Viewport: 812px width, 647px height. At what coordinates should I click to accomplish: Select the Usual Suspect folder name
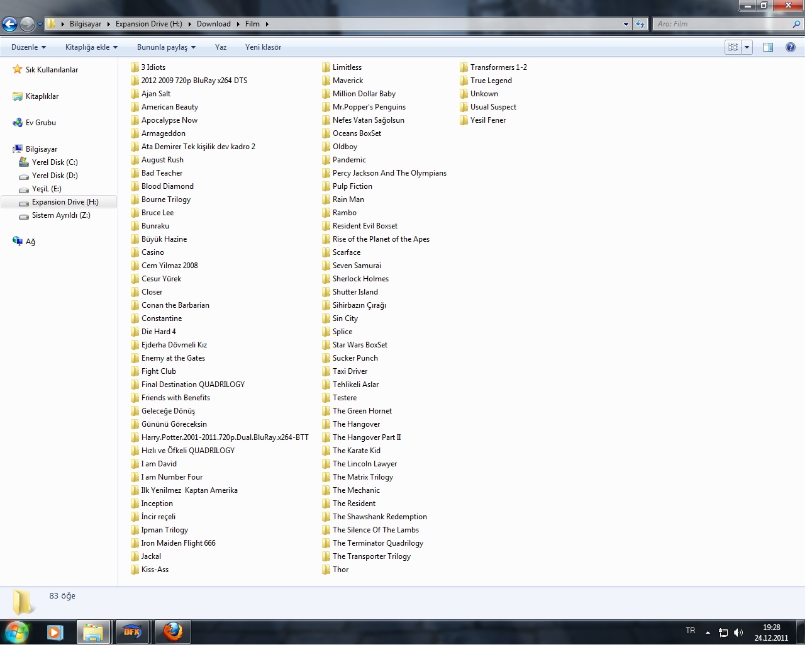(x=493, y=107)
